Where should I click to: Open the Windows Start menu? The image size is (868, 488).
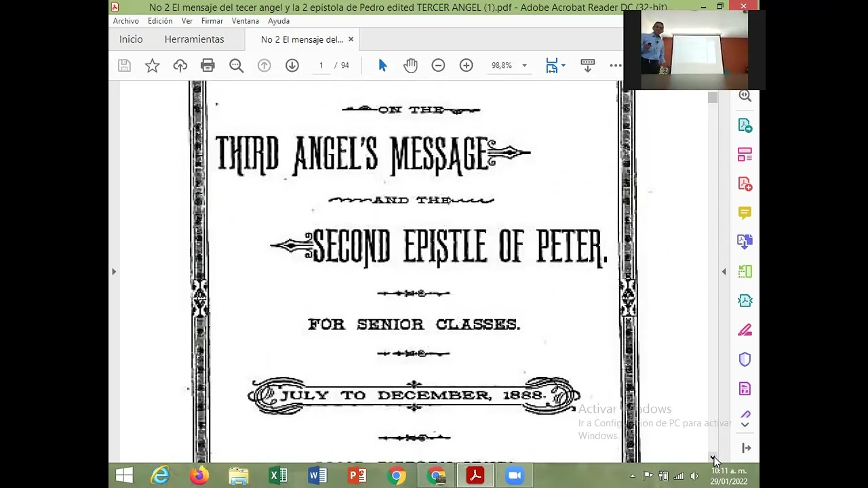coord(124,476)
